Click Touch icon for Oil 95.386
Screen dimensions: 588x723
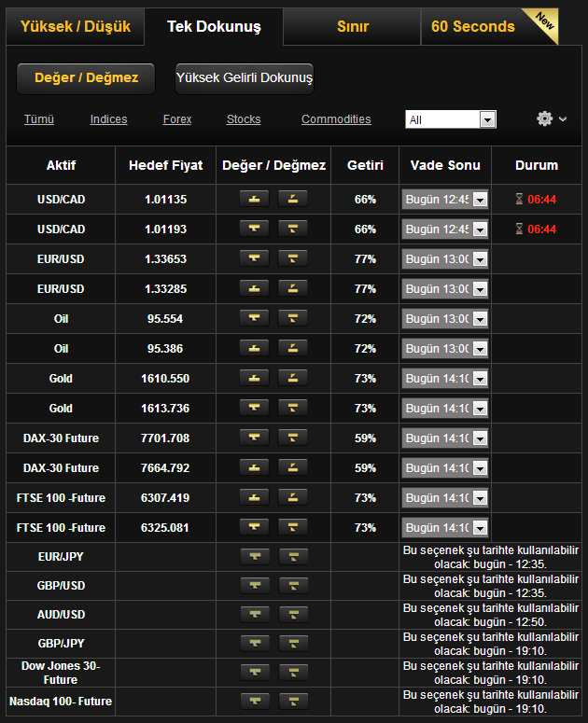[x=254, y=348]
